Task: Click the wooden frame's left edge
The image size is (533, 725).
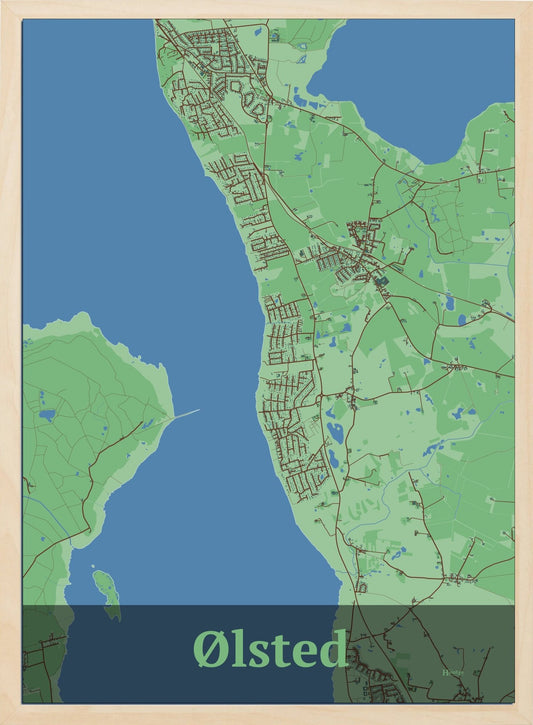Action: coord(11,362)
